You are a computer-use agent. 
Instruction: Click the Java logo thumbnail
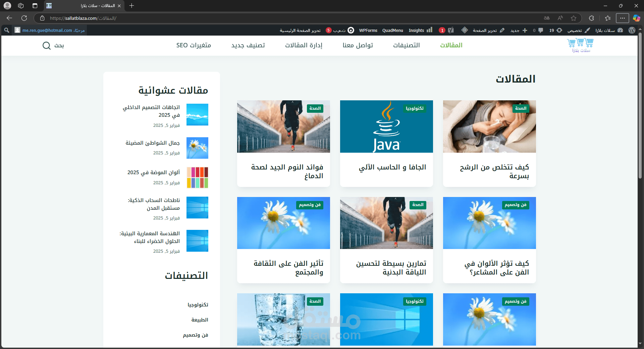click(386, 127)
